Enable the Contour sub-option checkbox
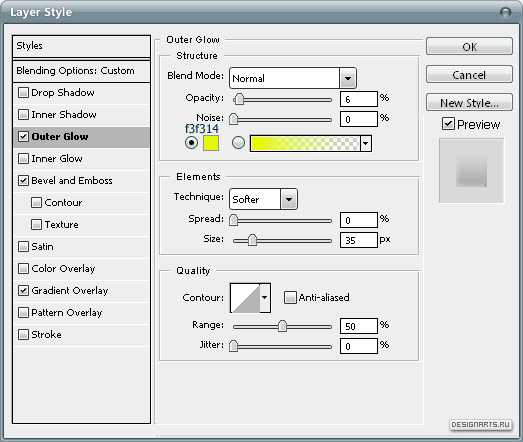The image size is (523, 442). 36,202
